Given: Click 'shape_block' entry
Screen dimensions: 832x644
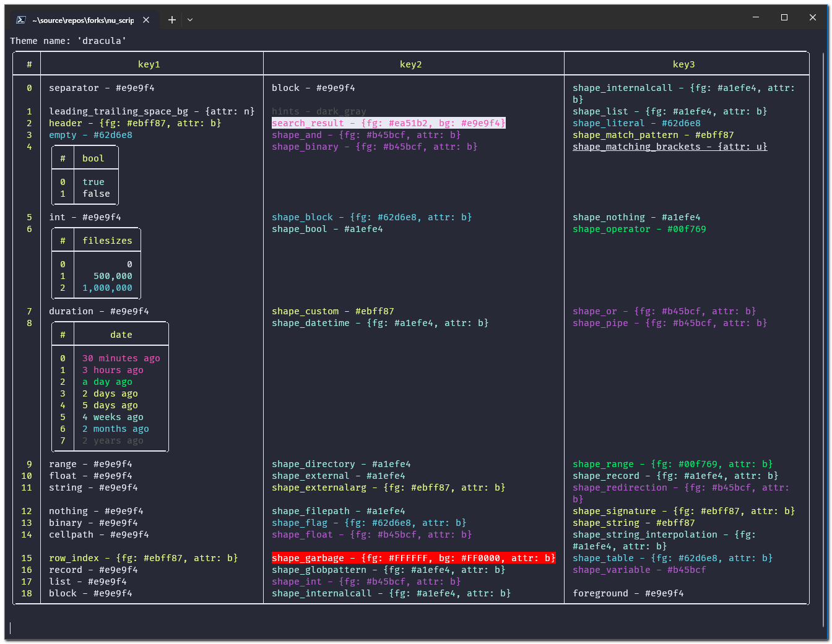Looking at the screenshot, I should pos(372,217).
